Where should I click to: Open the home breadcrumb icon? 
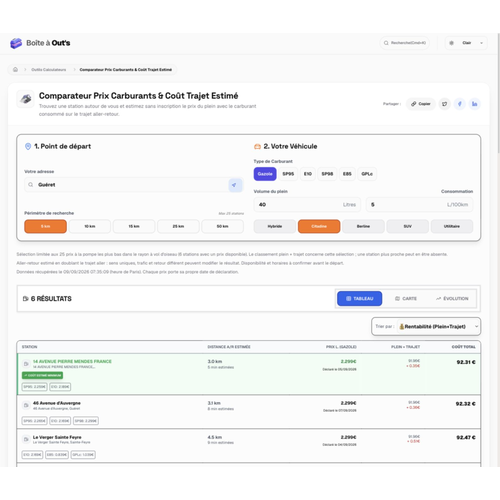[x=15, y=69]
